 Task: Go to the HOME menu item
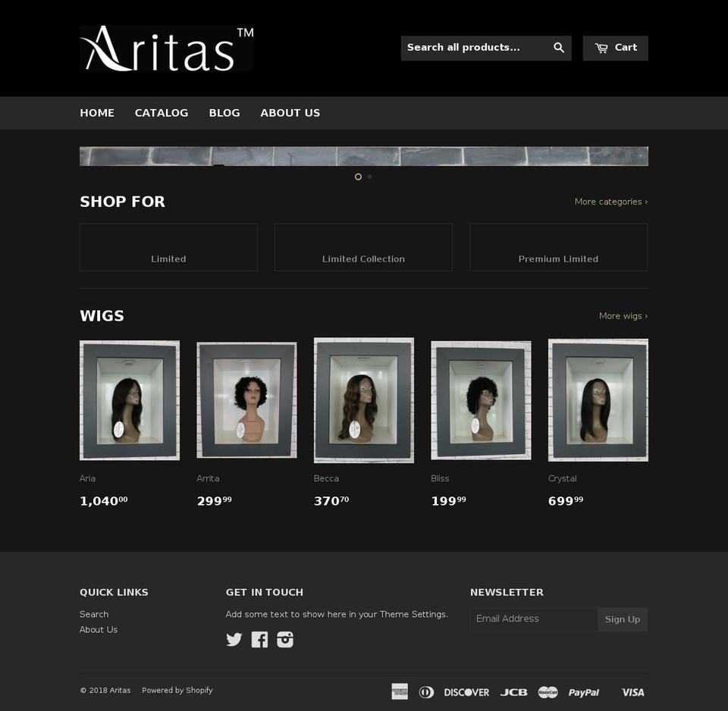pyautogui.click(x=97, y=113)
